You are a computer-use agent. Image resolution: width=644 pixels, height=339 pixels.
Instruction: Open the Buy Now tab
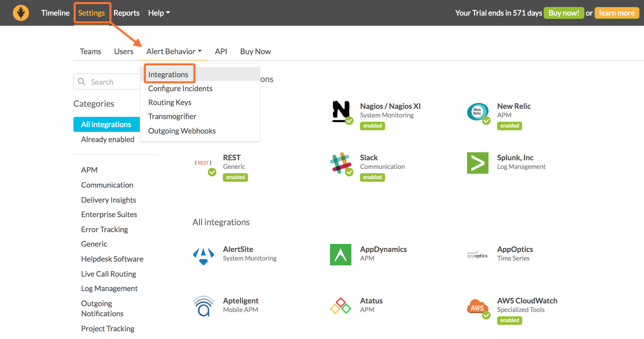point(256,51)
